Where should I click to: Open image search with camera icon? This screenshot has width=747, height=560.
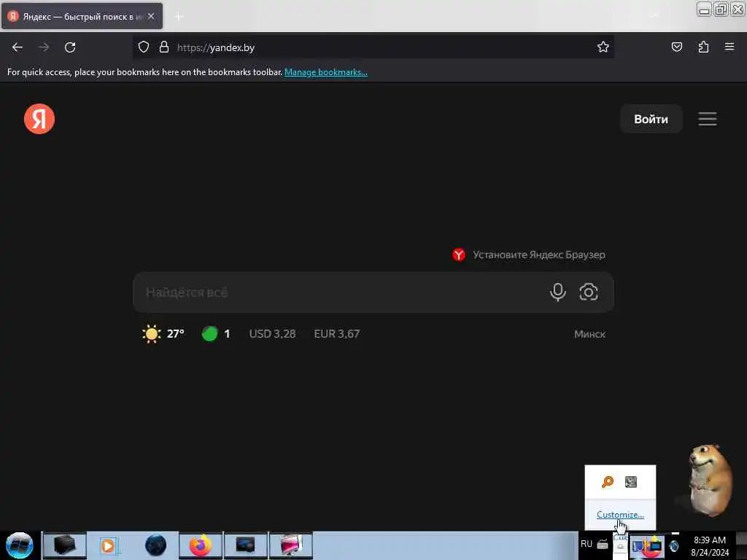coord(589,292)
